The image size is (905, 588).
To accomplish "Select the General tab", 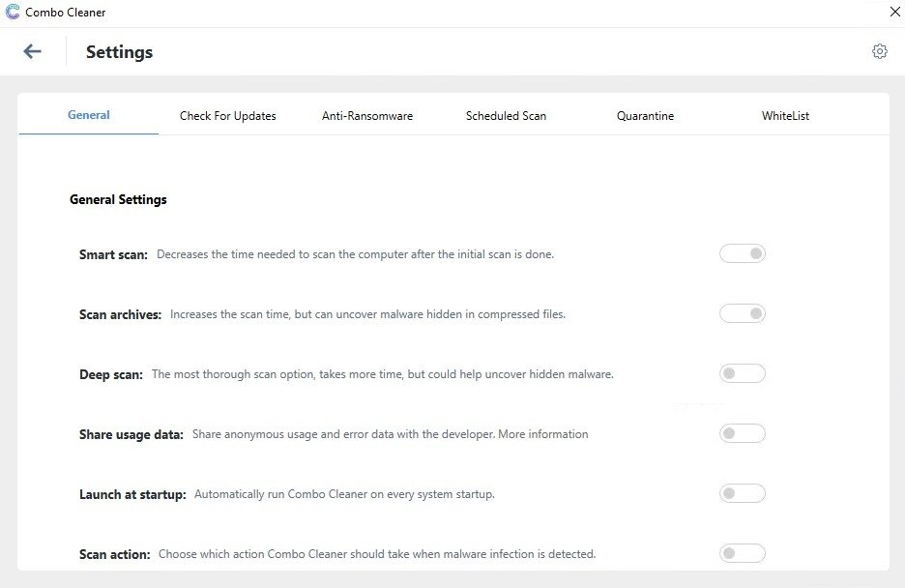I will pyautogui.click(x=89, y=115).
